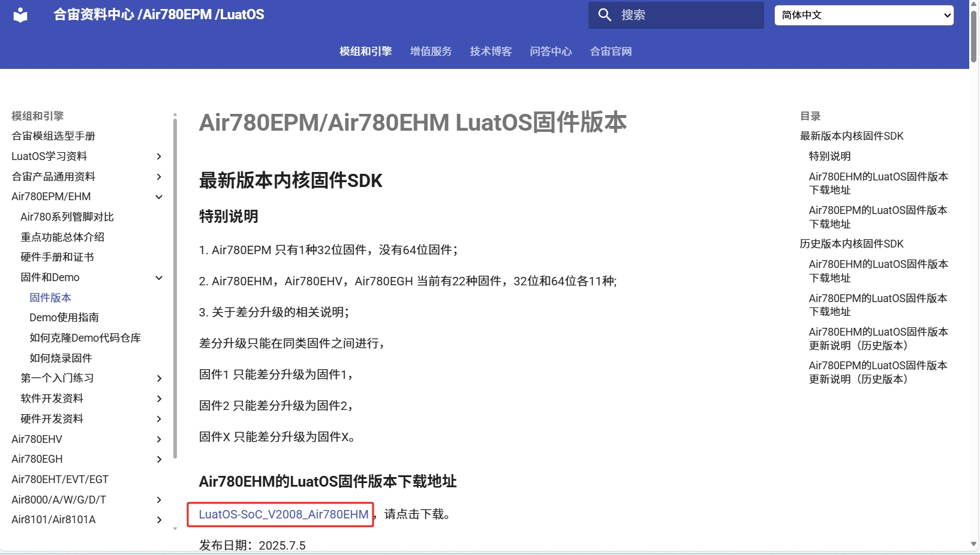Expand the Air780EHV chevron
The width and height of the screenshot is (980, 555).
159,439
